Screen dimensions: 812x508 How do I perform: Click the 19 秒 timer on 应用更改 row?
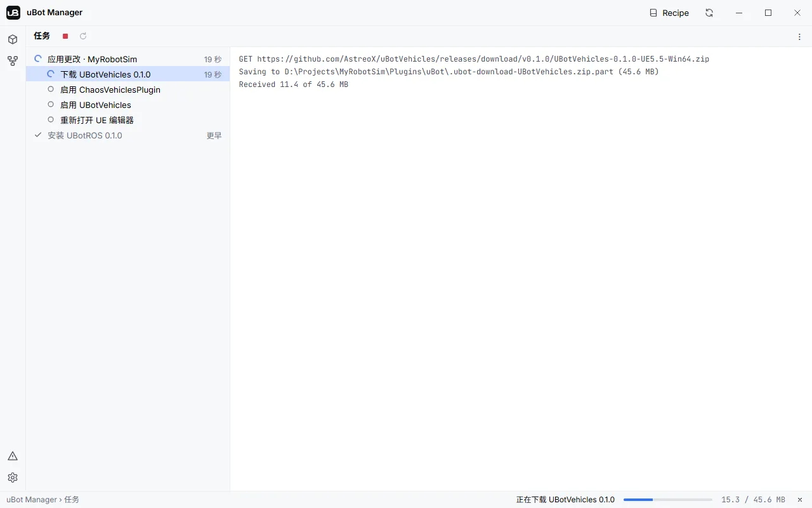[x=213, y=59]
